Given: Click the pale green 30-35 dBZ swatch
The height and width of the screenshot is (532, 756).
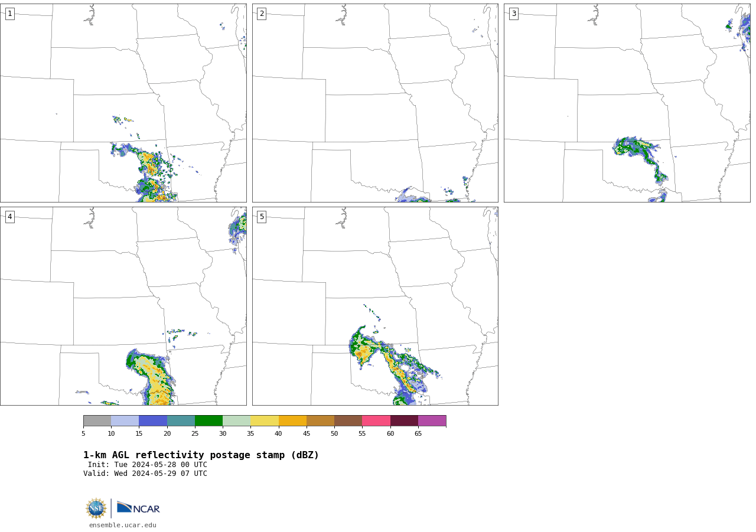Looking at the screenshot, I should (237, 421).
